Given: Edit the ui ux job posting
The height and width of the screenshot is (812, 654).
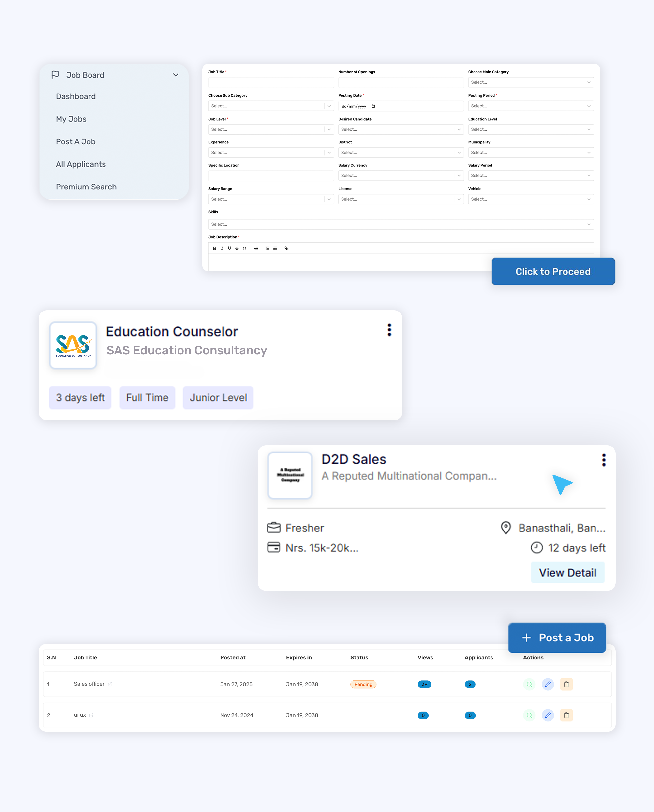Looking at the screenshot, I should coord(548,715).
